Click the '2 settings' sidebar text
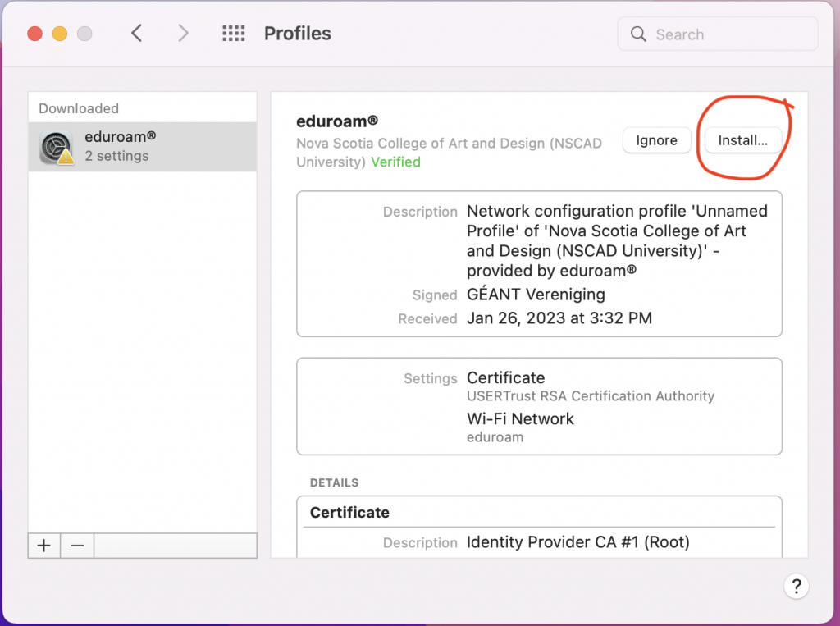 [116, 156]
